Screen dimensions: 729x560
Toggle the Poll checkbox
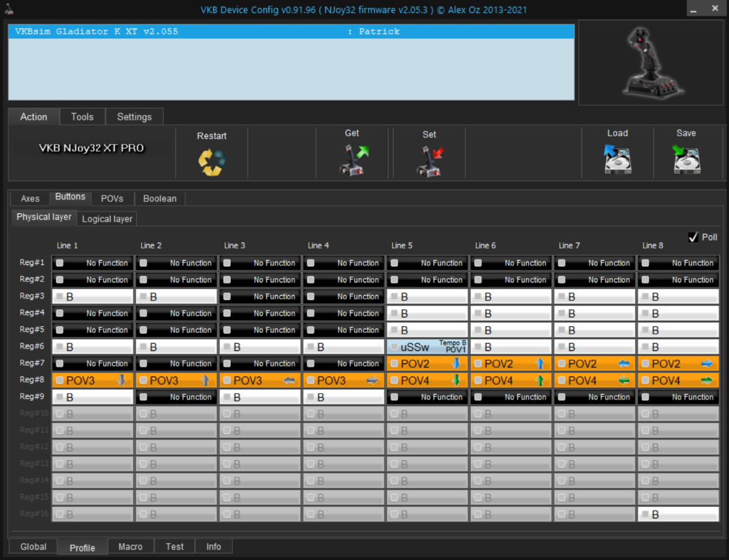coord(693,237)
